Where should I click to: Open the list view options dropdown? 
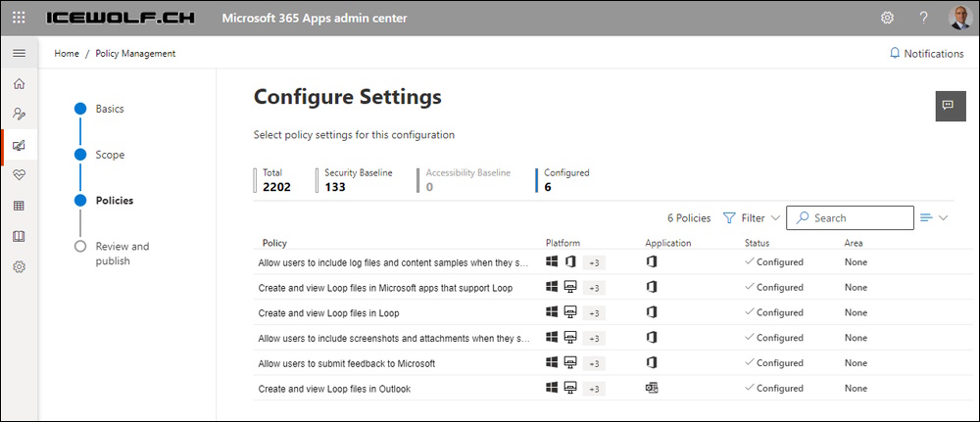click(x=934, y=218)
